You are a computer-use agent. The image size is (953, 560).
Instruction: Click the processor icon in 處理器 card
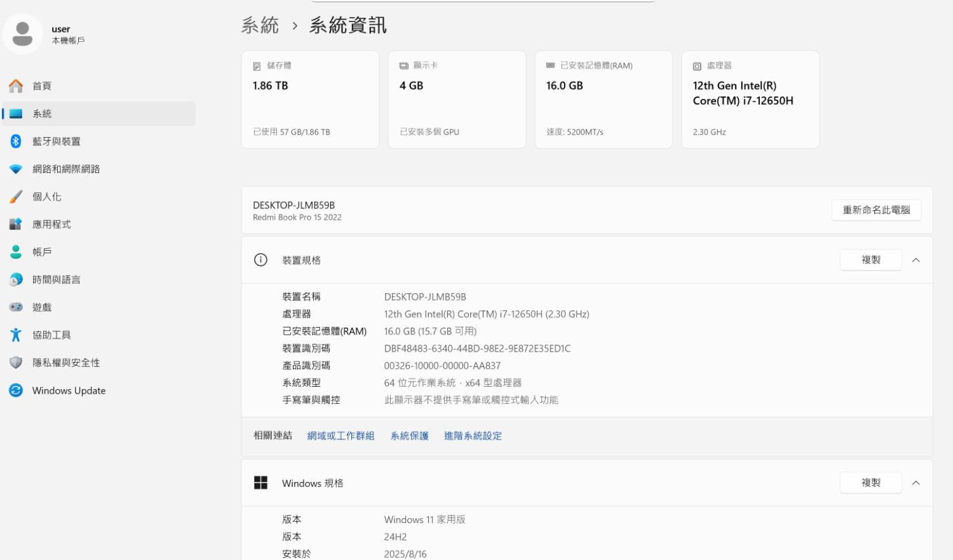(697, 66)
